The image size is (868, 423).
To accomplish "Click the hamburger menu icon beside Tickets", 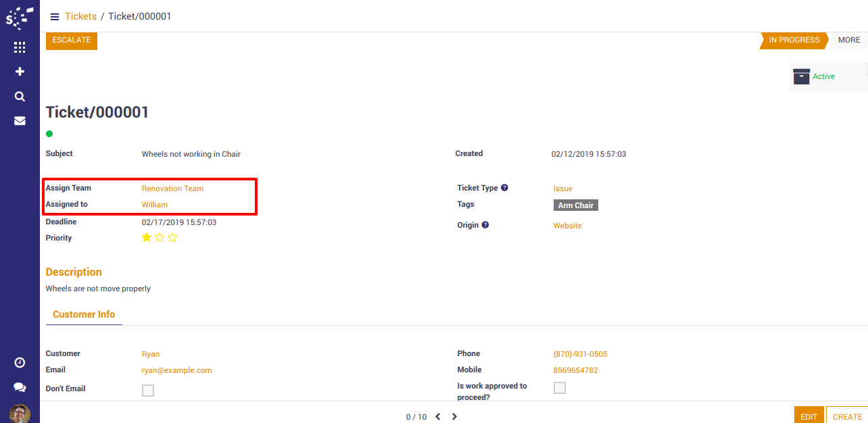I will [55, 17].
